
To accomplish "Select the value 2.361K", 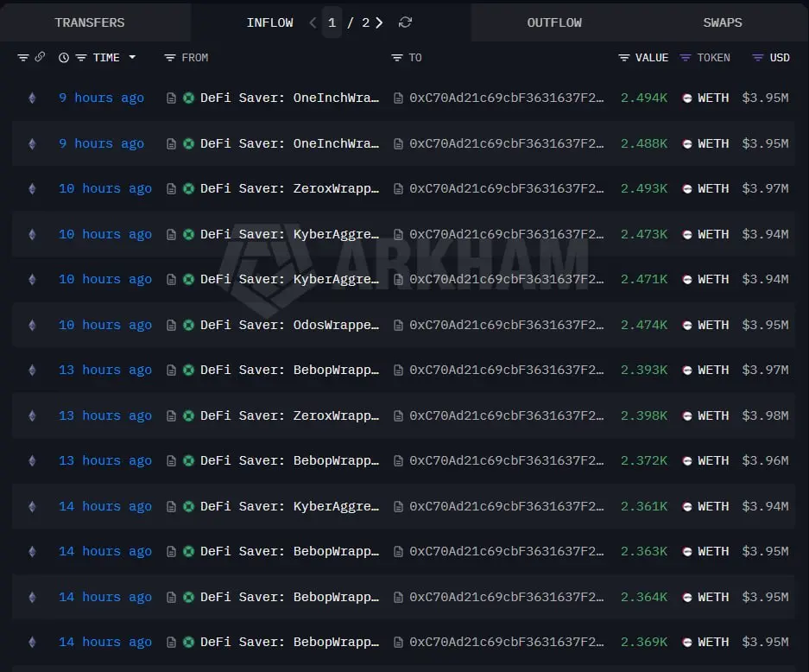I will click(643, 506).
